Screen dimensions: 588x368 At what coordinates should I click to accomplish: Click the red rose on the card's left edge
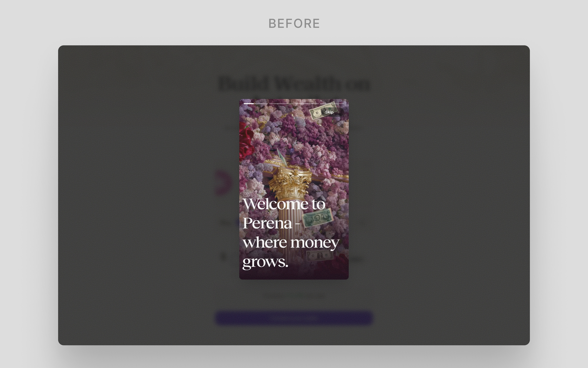pyautogui.click(x=246, y=141)
